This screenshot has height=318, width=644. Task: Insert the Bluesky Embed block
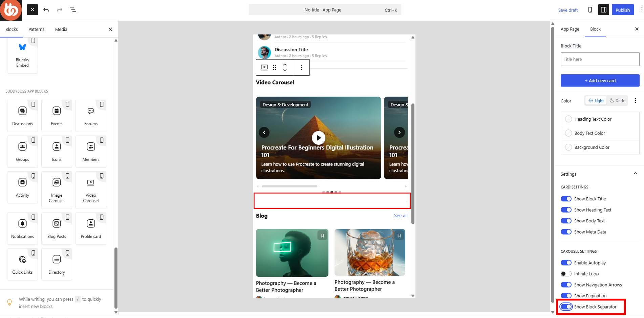point(22,55)
